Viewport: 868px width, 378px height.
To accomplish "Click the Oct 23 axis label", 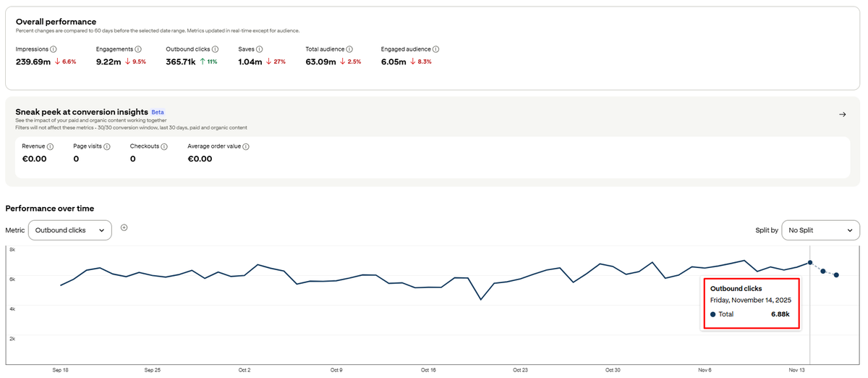I will pyautogui.click(x=521, y=370).
